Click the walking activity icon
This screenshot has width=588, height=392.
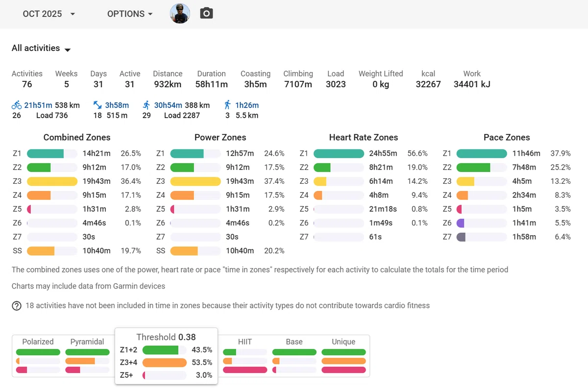click(227, 105)
